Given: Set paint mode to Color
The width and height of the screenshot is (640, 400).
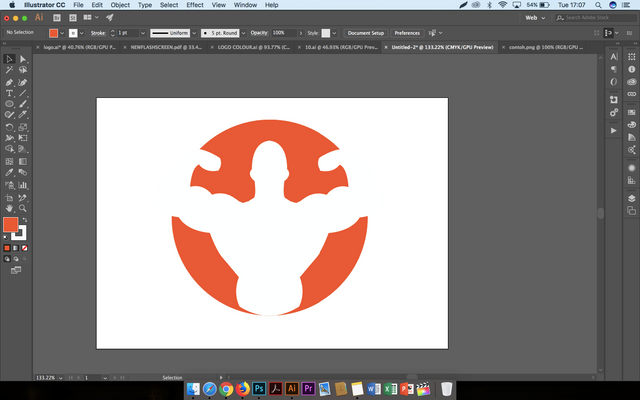Looking at the screenshot, I should point(7,248).
